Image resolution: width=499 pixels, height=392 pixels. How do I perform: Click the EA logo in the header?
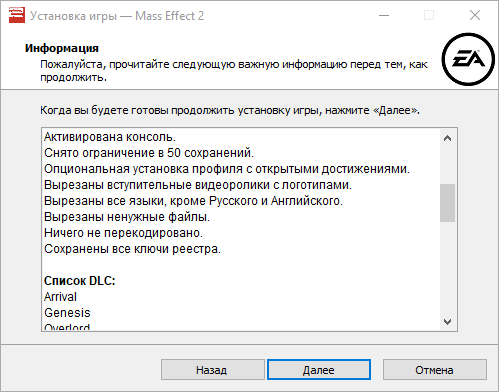click(x=468, y=59)
